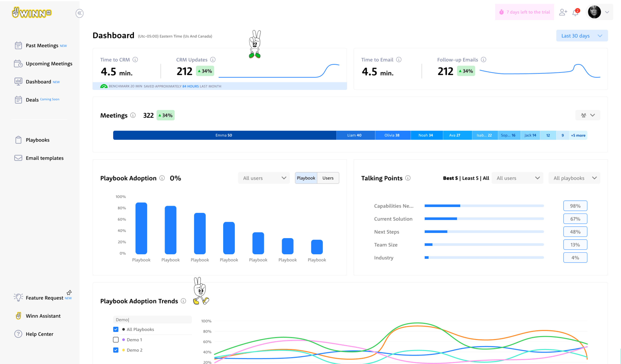Switch to the Users tab
This screenshot has height=364, width=621.
coord(328,178)
